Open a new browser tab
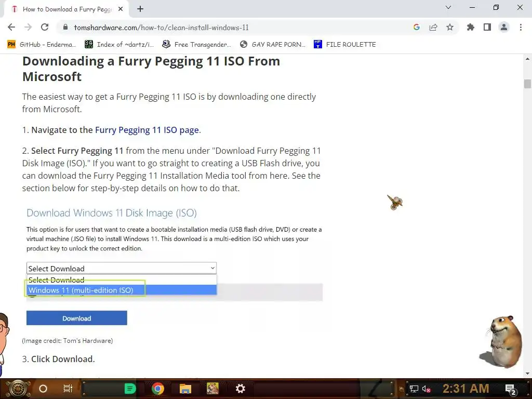Image resolution: width=532 pixels, height=399 pixels. tap(140, 9)
